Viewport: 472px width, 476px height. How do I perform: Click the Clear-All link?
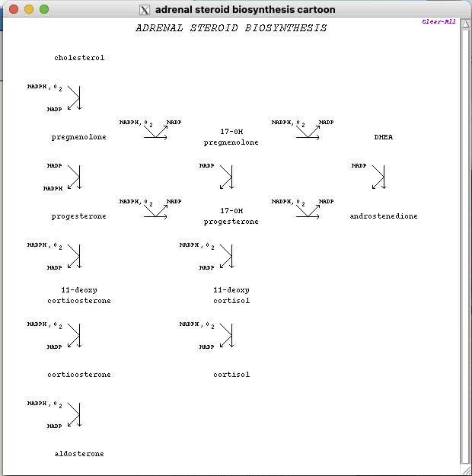pyautogui.click(x=439, y=21)
